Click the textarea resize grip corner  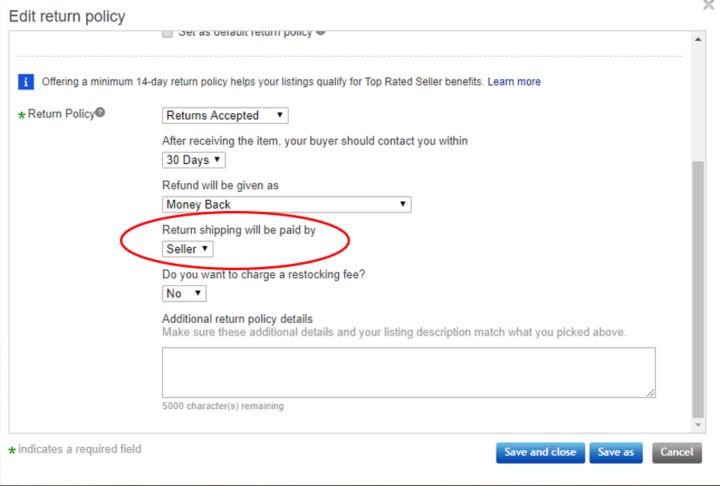(651, 393)
